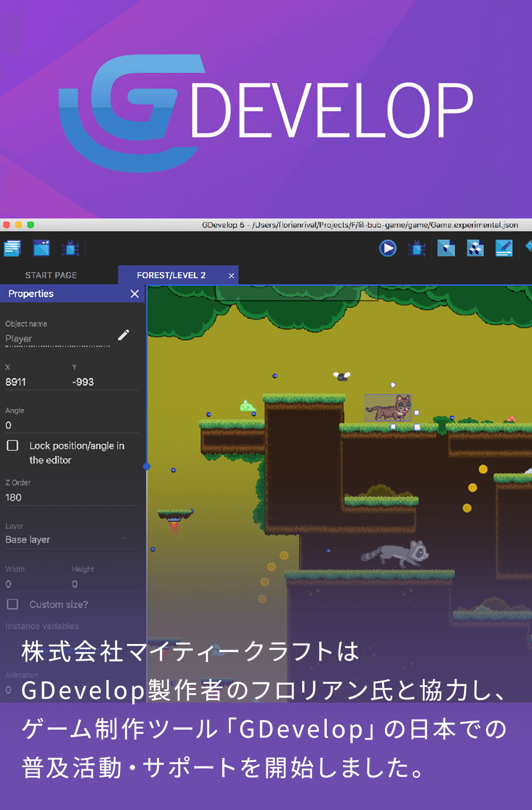Select the cat Player sprite in the scene
The image size is (532, 810).
388,408
